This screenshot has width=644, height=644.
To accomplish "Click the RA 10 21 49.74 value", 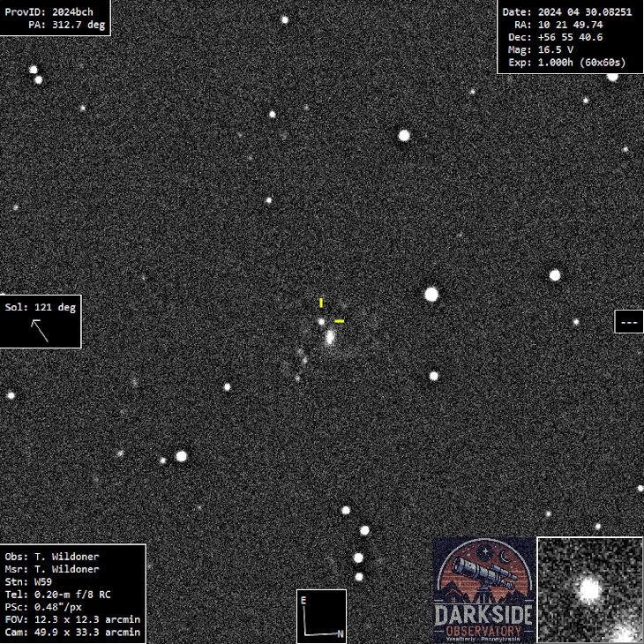I will pyautogui.click(x=558, y=25).
